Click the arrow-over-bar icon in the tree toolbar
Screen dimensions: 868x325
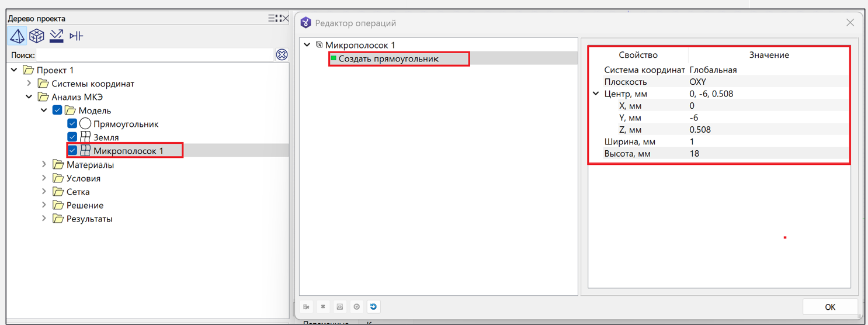(x=56, y=36)
